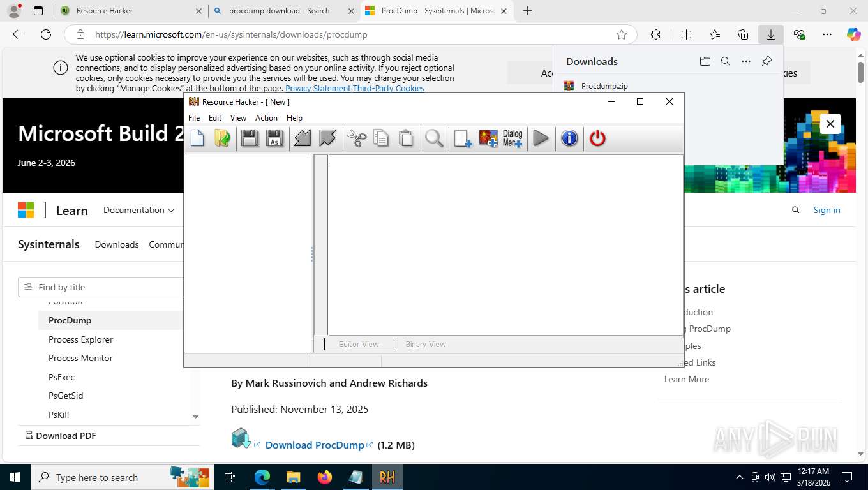Open the Privacy Statement link

pos(318,89)
